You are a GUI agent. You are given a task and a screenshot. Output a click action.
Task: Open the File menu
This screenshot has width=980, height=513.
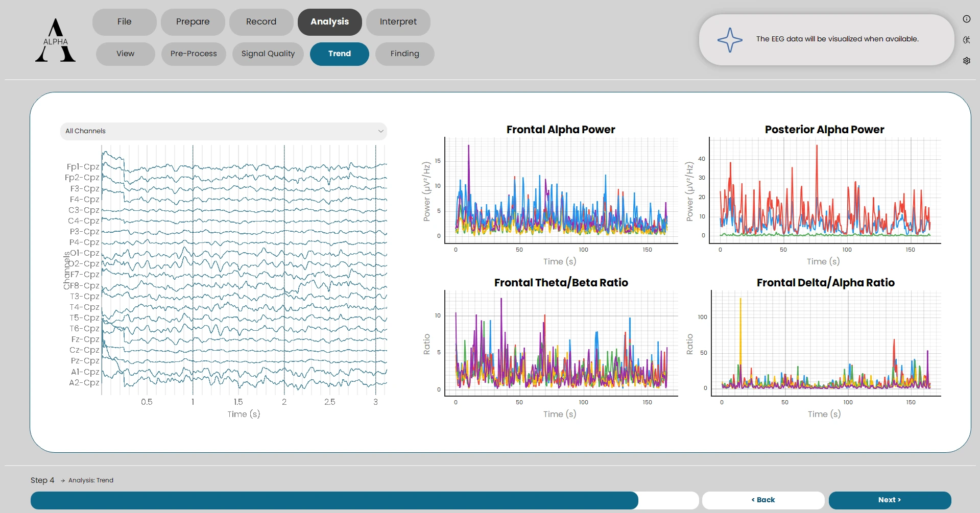124,22
